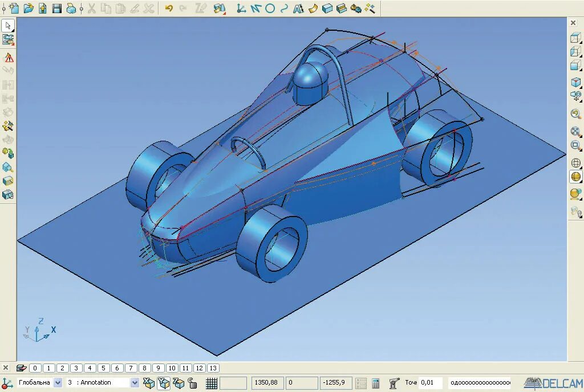
Task: Close the levels toolbar with its X
Action: tap(6, 368)
